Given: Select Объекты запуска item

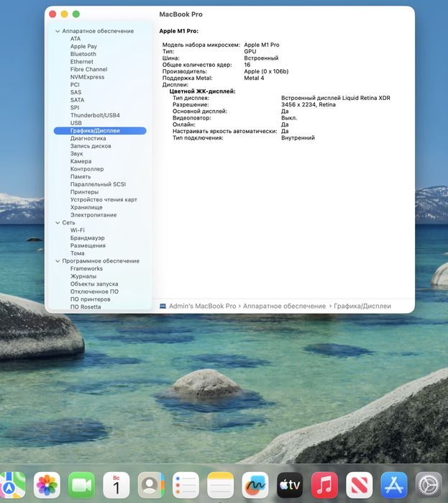Looking at the screenshot, I should 94,284.
